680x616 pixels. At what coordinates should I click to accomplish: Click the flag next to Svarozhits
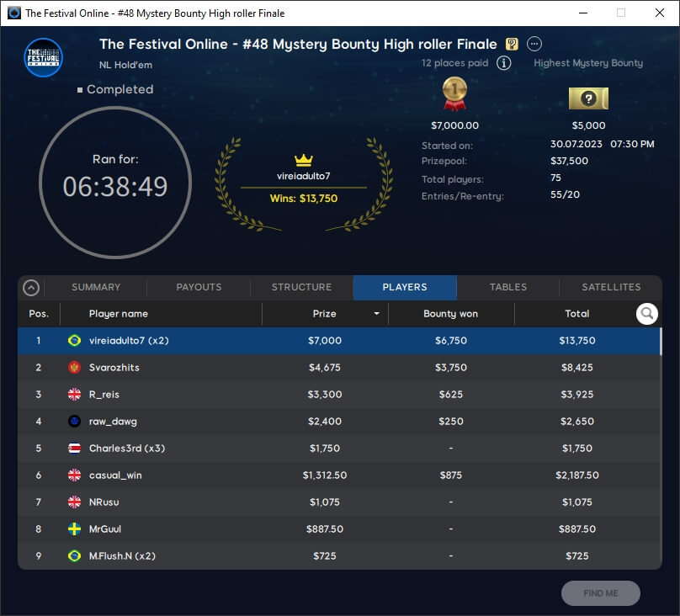tap(74, 367)
